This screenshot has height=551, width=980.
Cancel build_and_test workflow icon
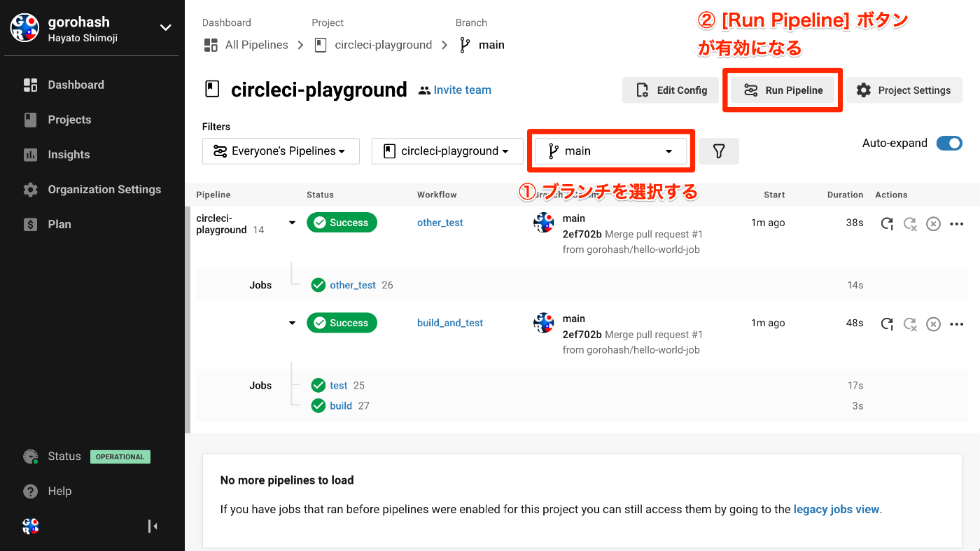(x=933, y=324)
